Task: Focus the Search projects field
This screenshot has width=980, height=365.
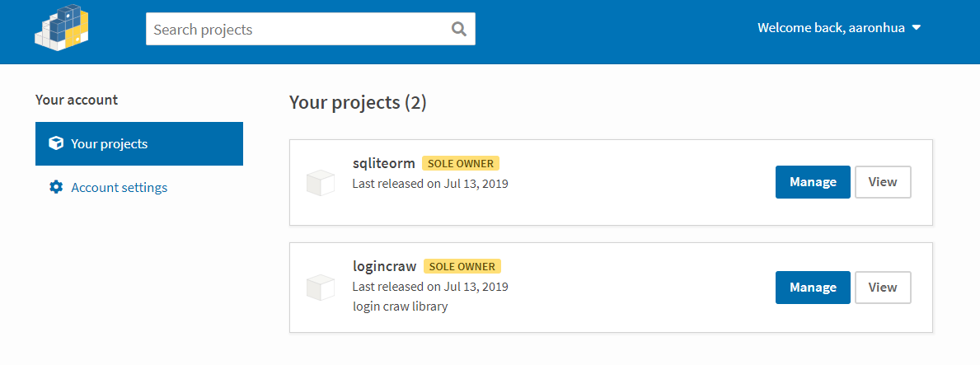Action: click(x=311, y=29)
